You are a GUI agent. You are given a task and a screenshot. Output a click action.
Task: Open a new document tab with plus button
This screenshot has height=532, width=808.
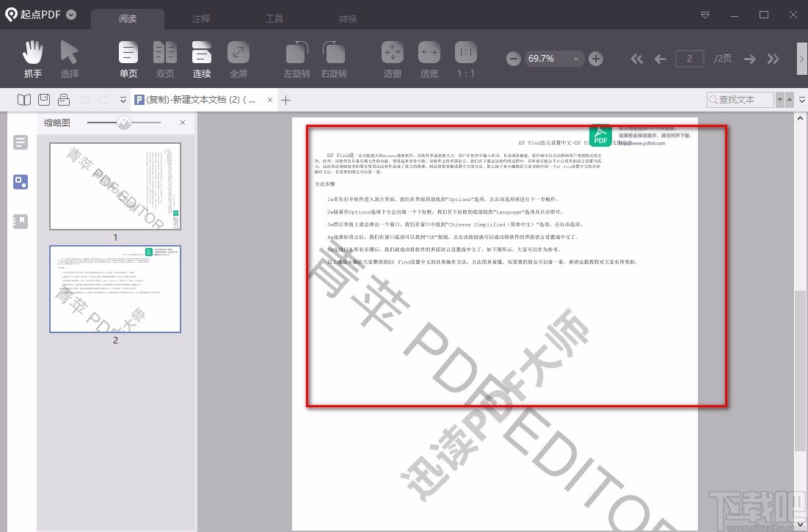(286, 99)
